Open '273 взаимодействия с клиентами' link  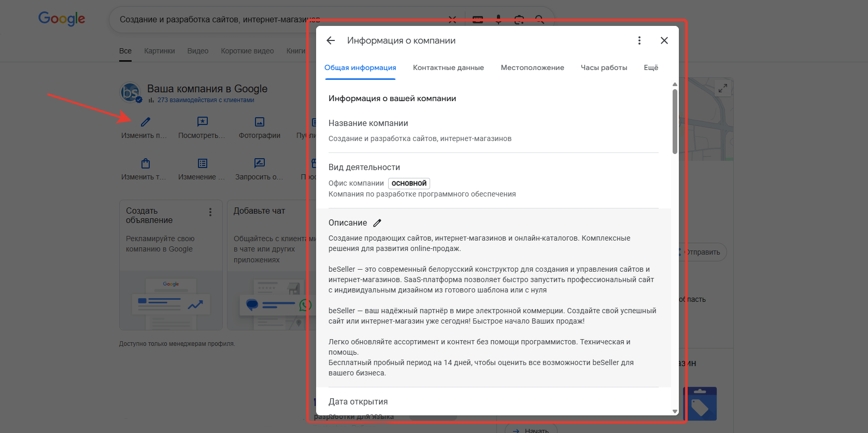206,100
